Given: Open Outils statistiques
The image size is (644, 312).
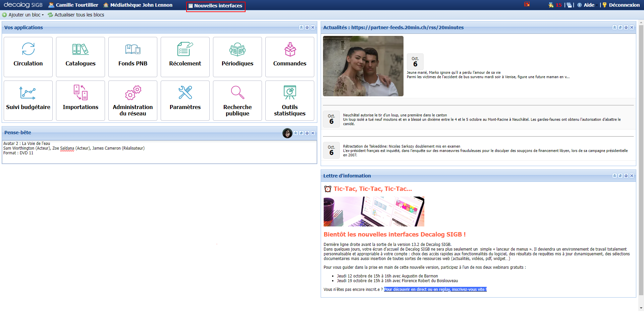Looking at the screenshot, I should [289, 101].
